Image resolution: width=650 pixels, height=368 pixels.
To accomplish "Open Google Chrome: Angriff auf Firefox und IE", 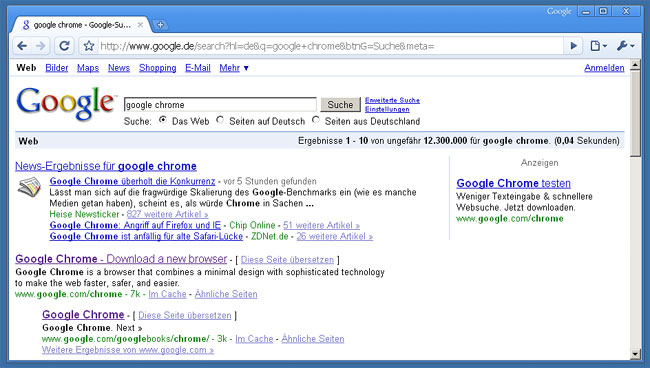I will click(135, 225).
